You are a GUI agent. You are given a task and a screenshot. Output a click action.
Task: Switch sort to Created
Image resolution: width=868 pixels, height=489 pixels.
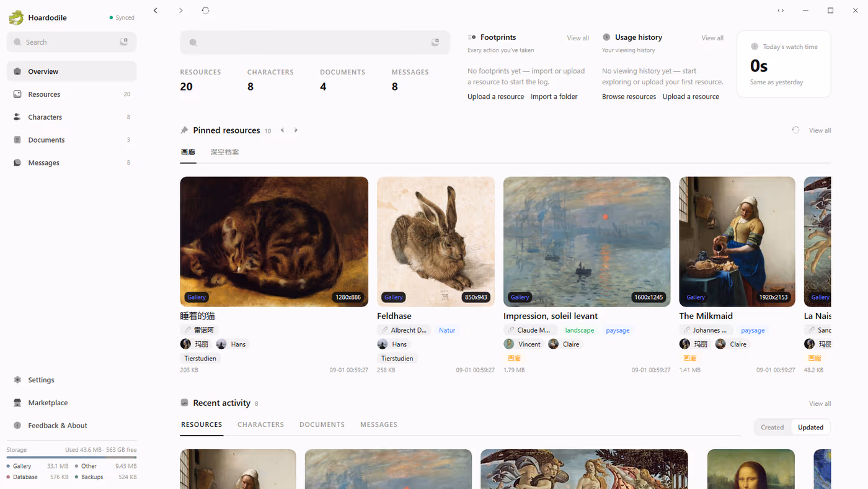tap(773, 427)
